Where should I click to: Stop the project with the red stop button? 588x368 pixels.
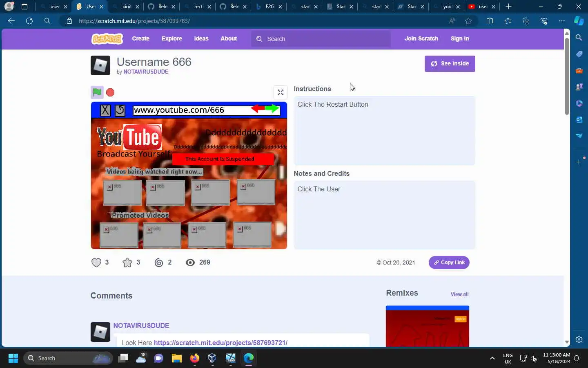(110, 92)
